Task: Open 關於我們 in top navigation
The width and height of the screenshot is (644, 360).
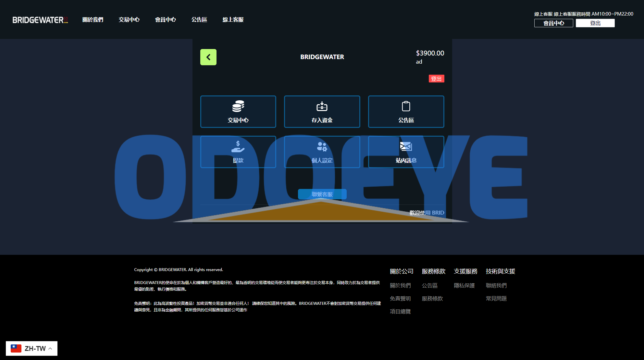Action: coord(93,20)
